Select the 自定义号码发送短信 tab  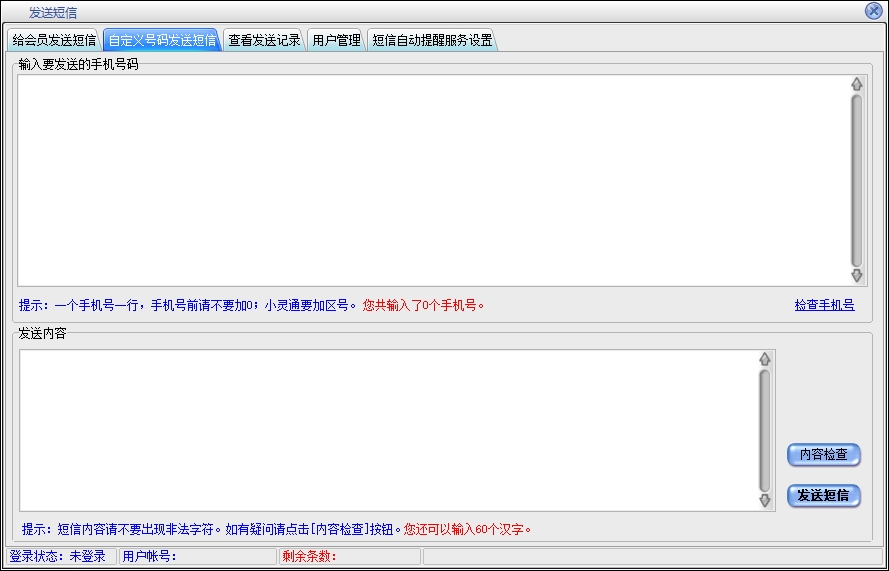click(162, 41)
